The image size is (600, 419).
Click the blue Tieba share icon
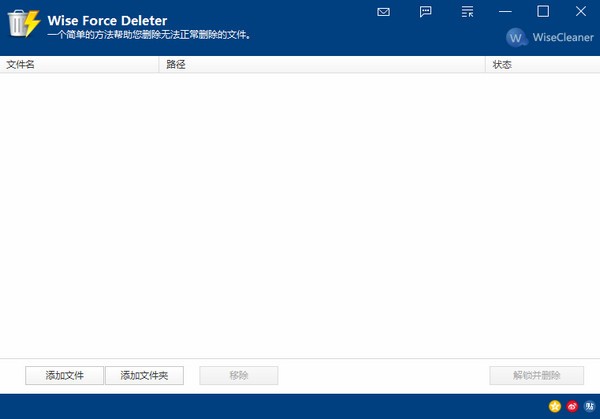pyautogui.click(x=588, y=406)
